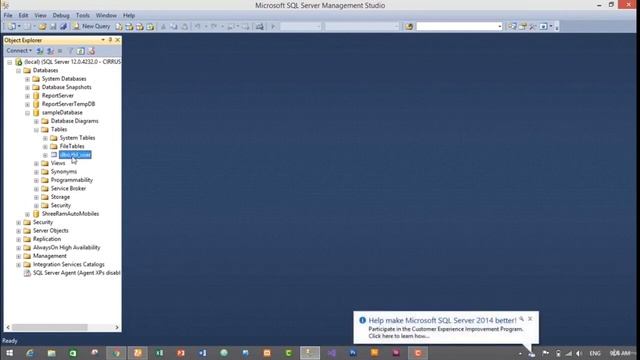Click the Windows Start button
This screenshot has height=360, width=640.
point(9,353)
